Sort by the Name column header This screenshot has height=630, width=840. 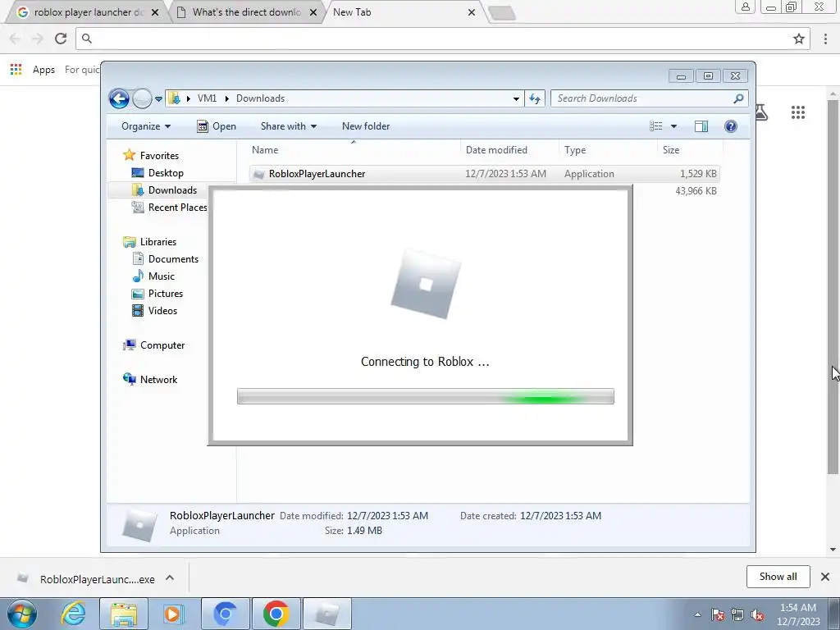354,150
